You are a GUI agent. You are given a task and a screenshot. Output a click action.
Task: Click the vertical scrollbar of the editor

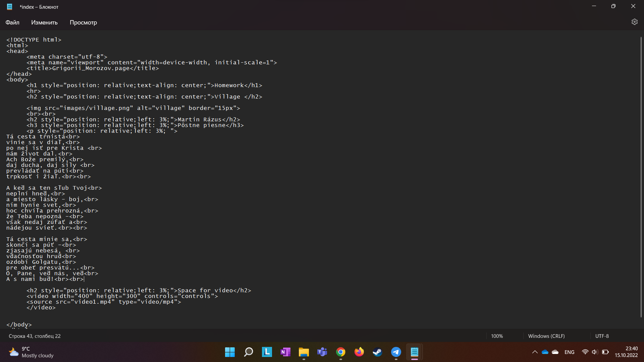coord(641,177)
